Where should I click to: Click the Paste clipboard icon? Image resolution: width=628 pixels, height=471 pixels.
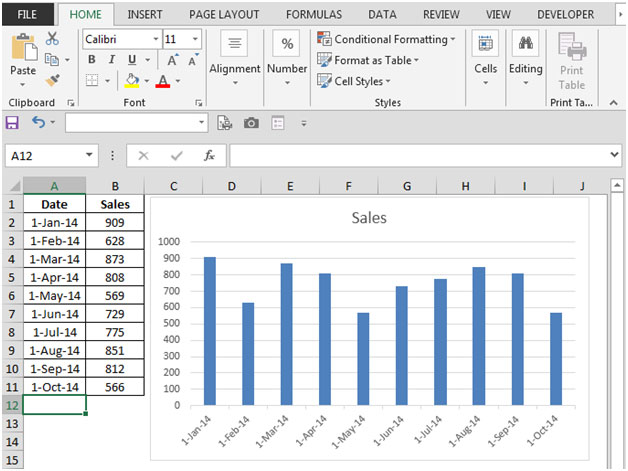coord(24,47)
